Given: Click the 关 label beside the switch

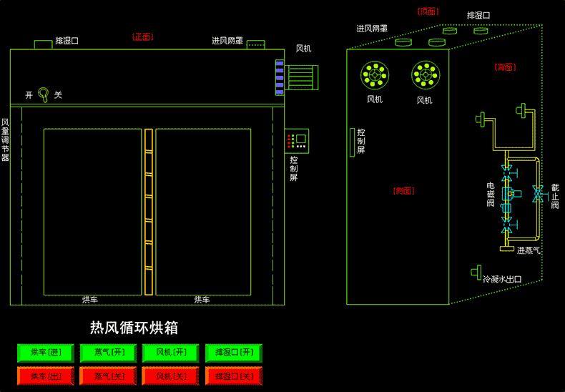Looking at the screenshot, I should (58, 94).
